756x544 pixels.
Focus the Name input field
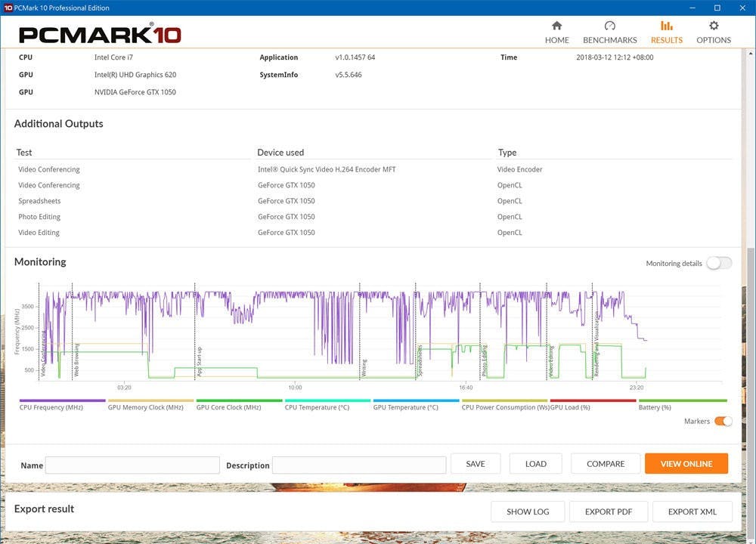tap(132, 465)
